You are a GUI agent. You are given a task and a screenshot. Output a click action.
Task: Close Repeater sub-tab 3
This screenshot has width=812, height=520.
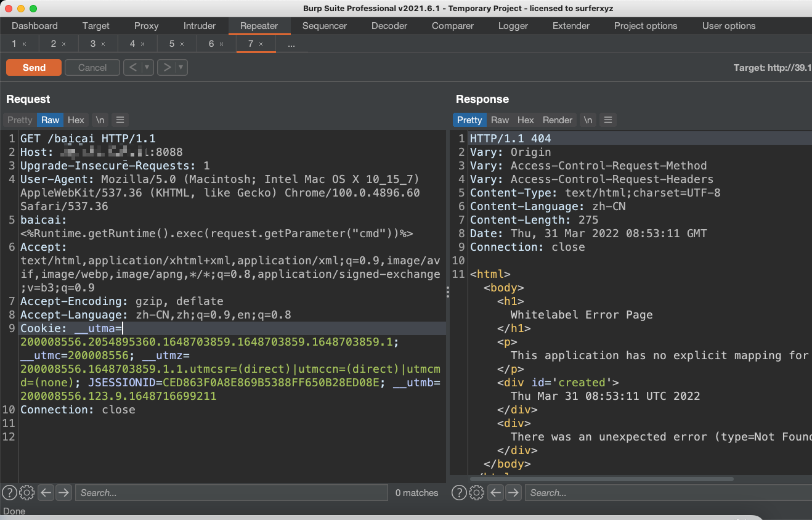104,44
